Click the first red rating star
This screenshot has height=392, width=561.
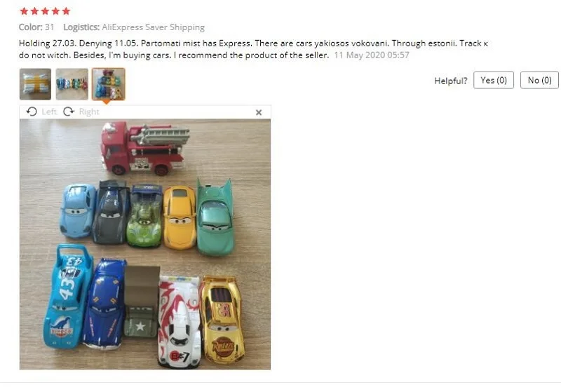click(x=24, y=11)
